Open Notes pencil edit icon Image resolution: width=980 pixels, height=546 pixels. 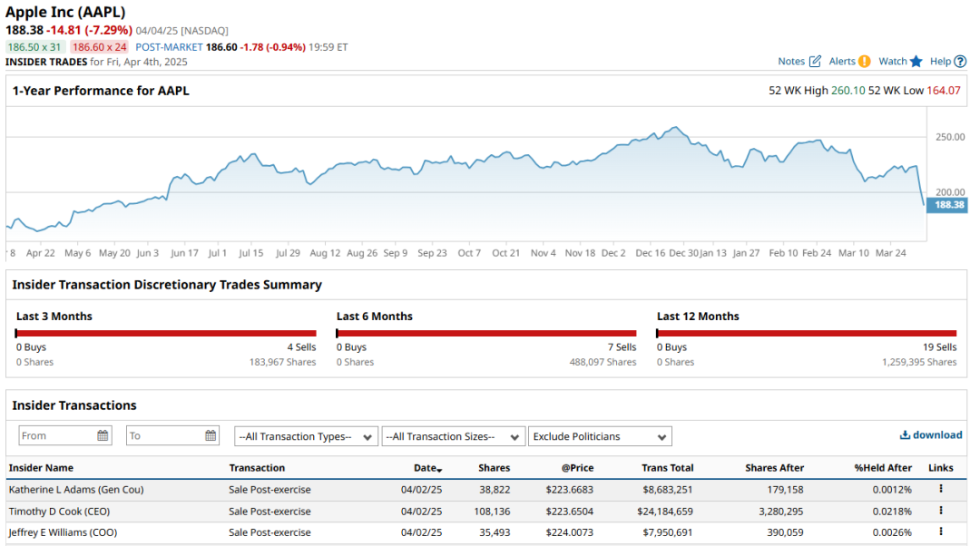coord(815,62)
